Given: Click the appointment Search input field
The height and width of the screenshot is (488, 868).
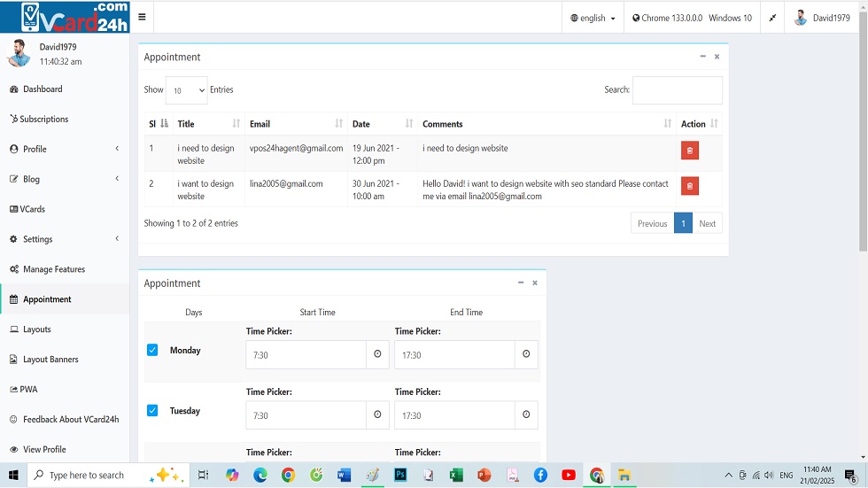Looking at the screenshot, I should pyautogui.click(x=677, y=90).
